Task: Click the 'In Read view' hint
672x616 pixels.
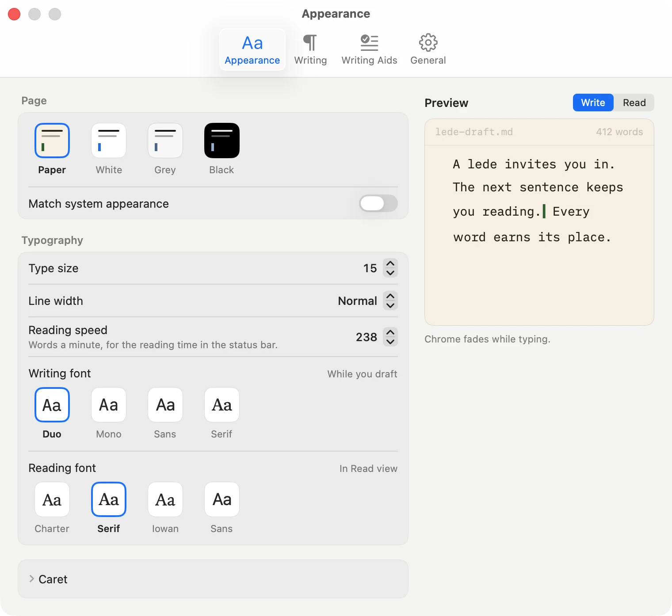Action: click(x=368, y=468)
